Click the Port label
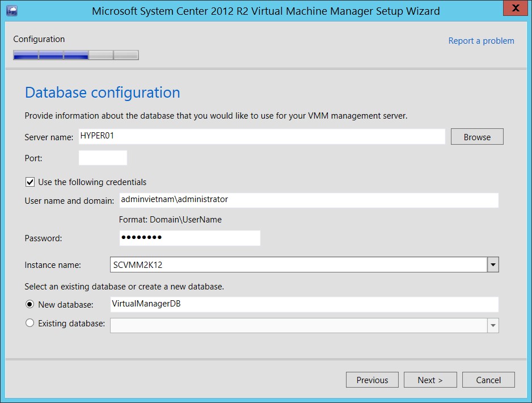Image resolution: width=532 pixels, height=403 pixels. click(33, 158)
